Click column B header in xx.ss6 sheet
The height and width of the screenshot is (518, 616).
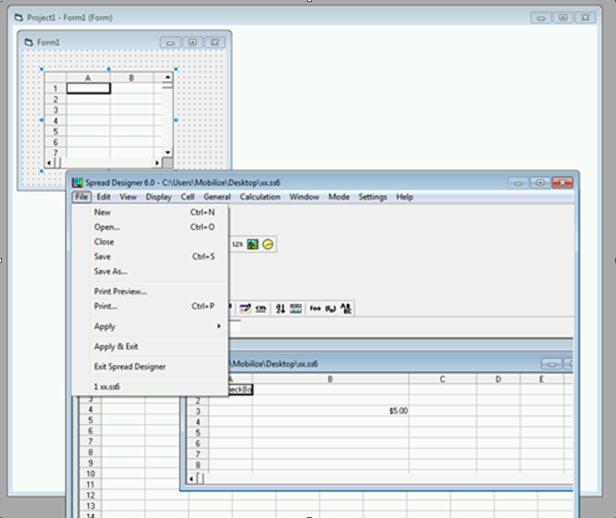330,379
